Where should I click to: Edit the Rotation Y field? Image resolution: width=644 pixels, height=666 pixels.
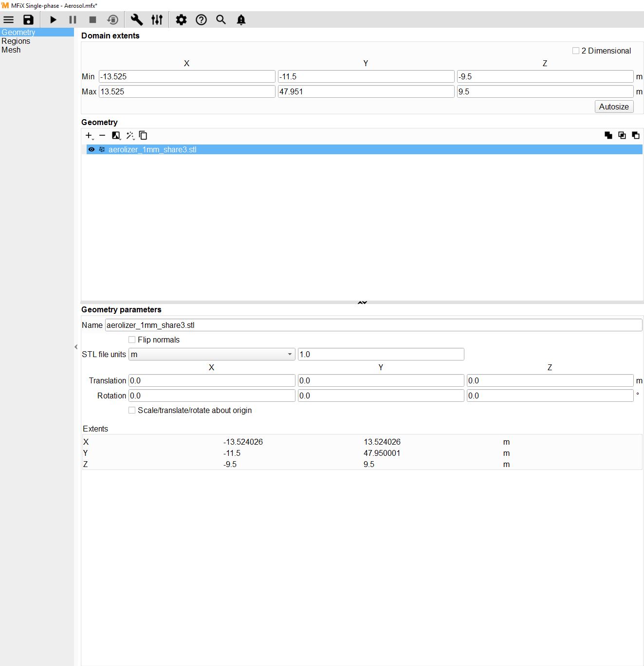pyautogui.click(x=381, y=396)
